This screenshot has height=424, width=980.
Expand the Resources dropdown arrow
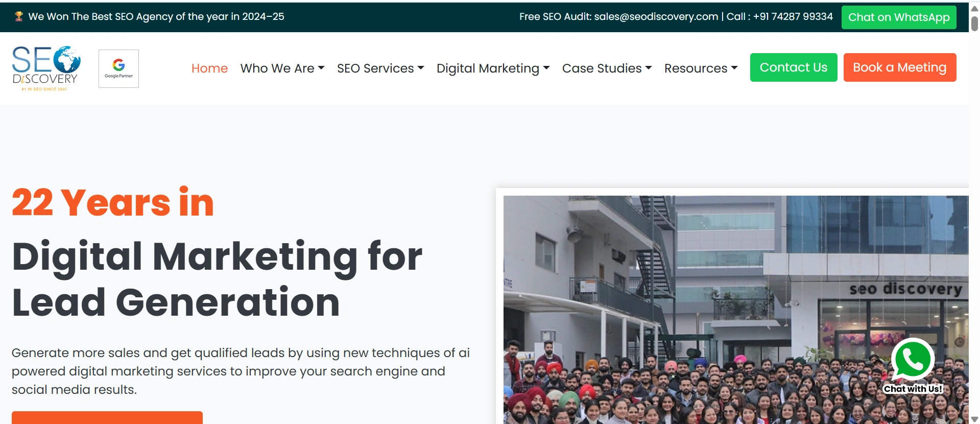pyautogui.click(x=734, y=68)
